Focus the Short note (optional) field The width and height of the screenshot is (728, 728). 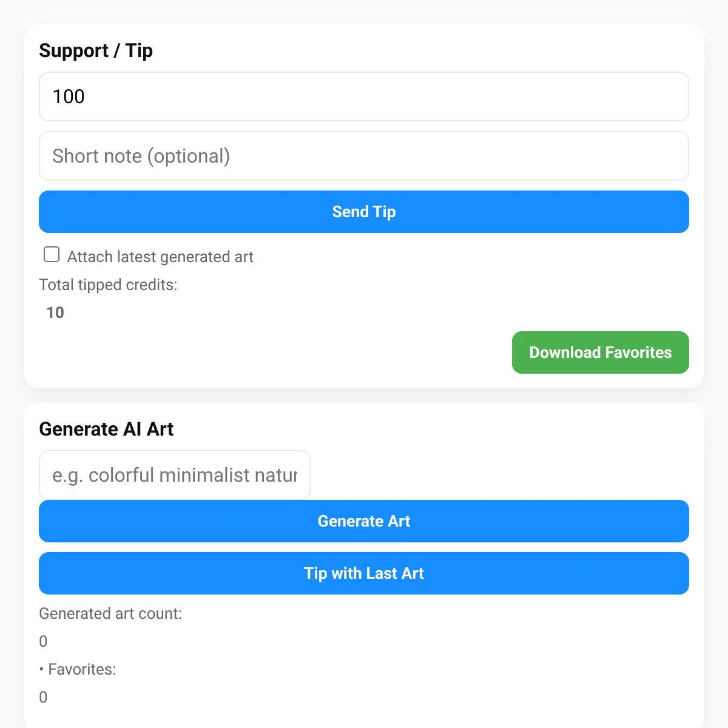(x=364, y=156)
